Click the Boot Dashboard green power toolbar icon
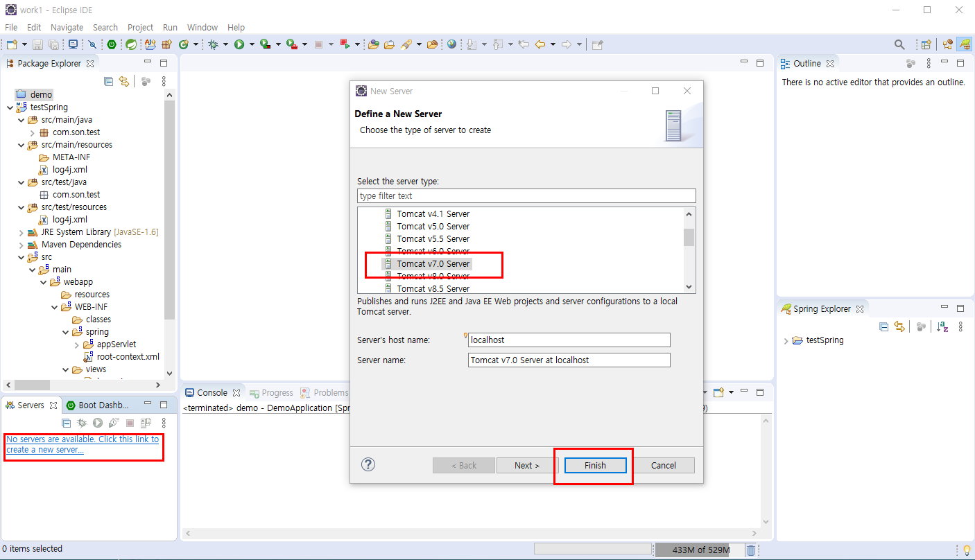Image resolution: width=975 pixels, height=560 pixels. click(111, 44)
